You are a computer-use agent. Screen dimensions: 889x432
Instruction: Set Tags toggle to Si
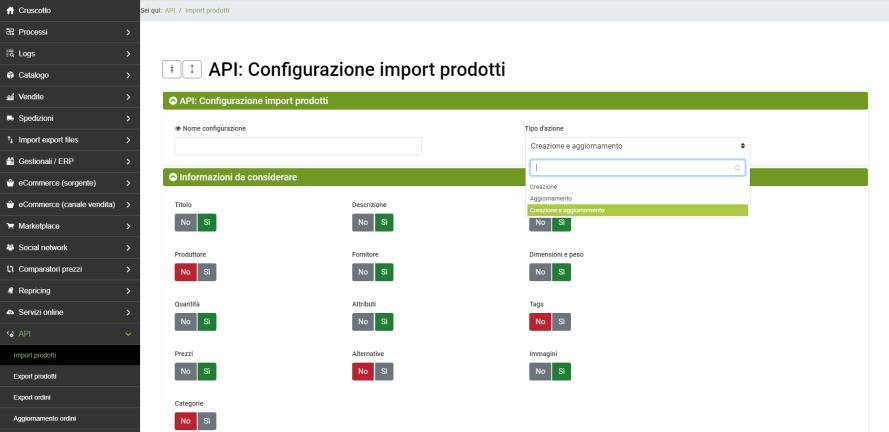coord(561,321)
